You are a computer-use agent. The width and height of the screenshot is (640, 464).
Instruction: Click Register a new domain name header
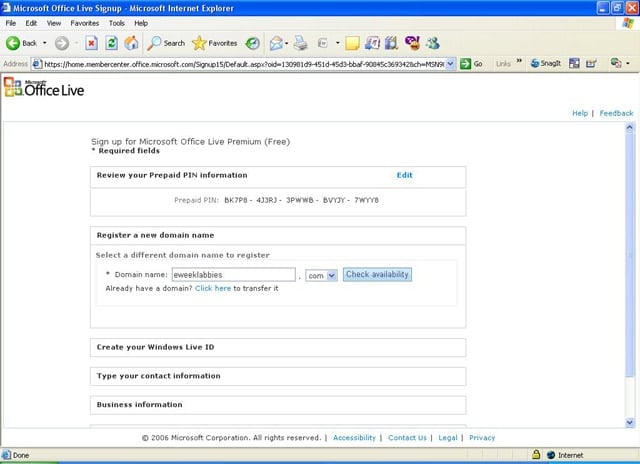pyautogui.click(x=278, y=235)
